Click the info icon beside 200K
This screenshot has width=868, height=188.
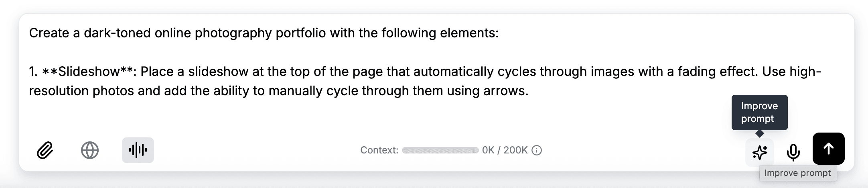(x=537, y=150)
